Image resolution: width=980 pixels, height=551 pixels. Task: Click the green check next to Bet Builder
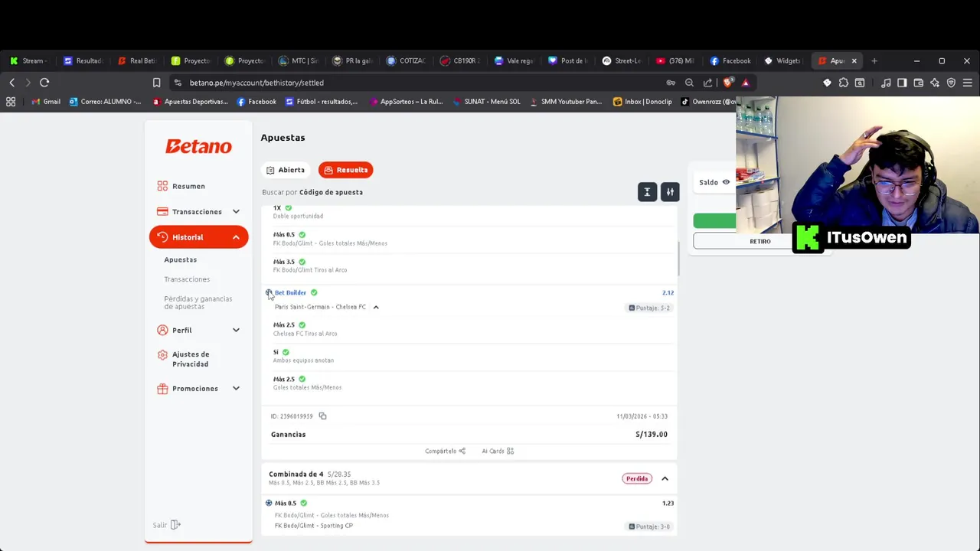coord(314,292)
